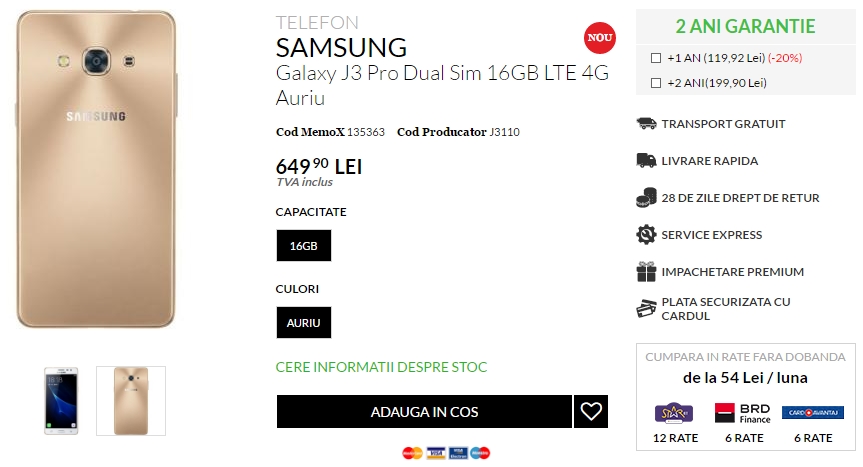Click the red NOU badge
Image resolution: width=863 pixels, height=467 pixels.
click(x=599, y=37)
